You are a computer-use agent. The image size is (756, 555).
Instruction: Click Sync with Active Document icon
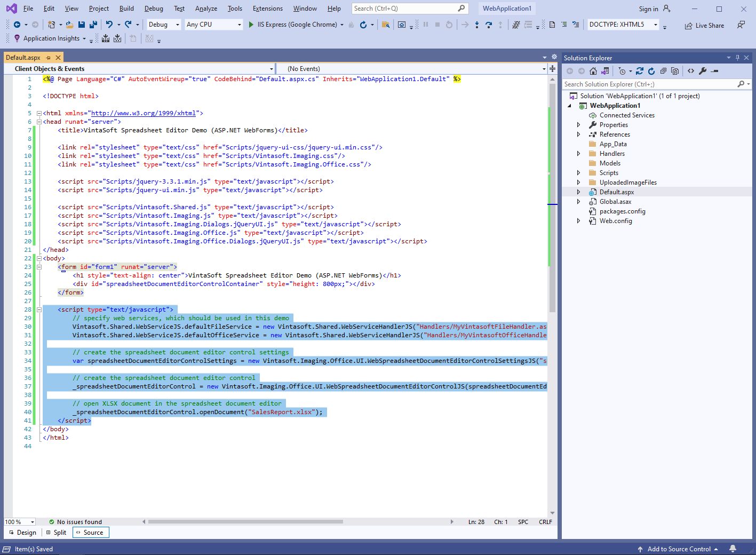point(640,71)
